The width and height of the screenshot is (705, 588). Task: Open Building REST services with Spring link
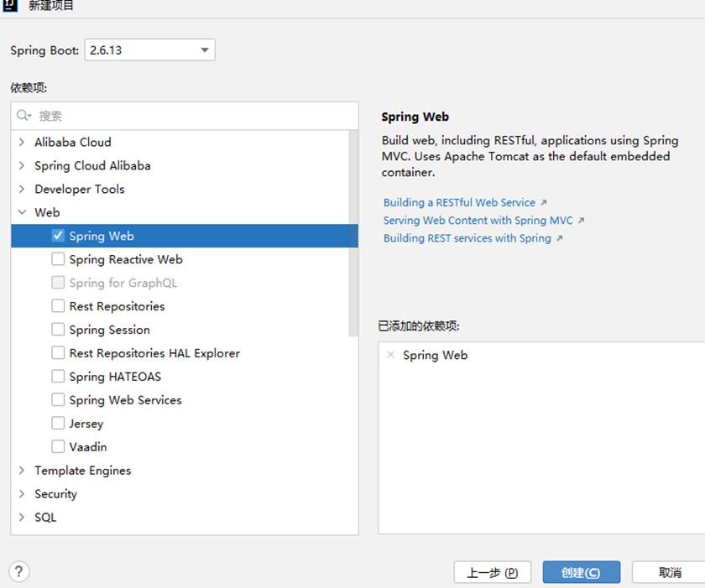click(x=467, y=238)
